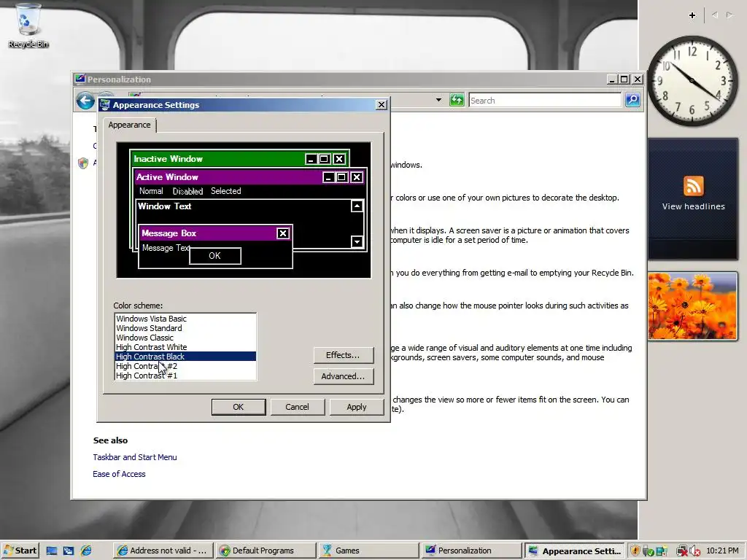747x560 pixels.
Task: Click the green refresh button in address bar
Action: (x=457, y=100)
